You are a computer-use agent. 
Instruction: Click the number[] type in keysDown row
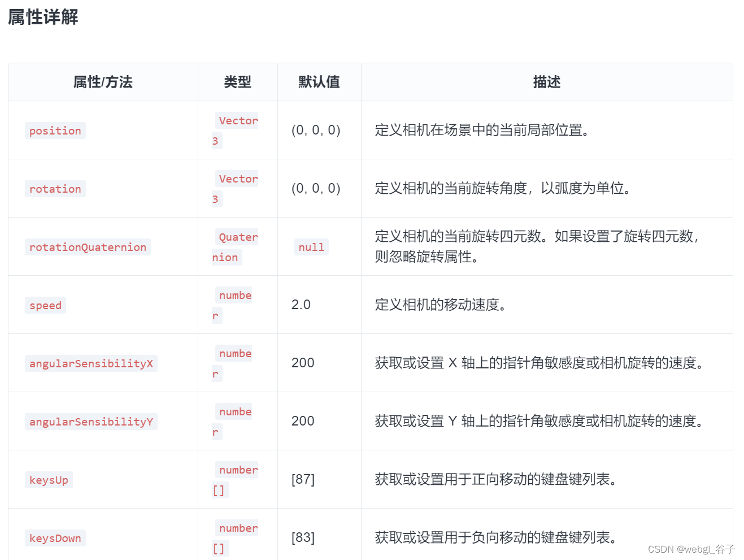235,538
